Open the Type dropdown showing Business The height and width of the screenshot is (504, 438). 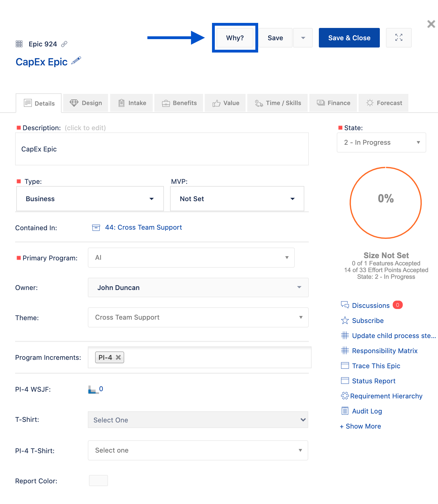coord(90,199)
